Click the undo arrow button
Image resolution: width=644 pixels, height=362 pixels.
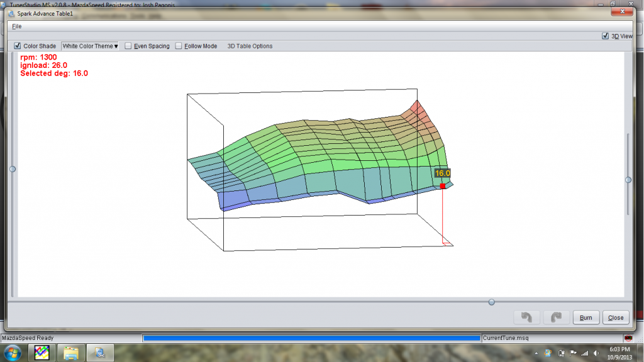click(527, 317)
